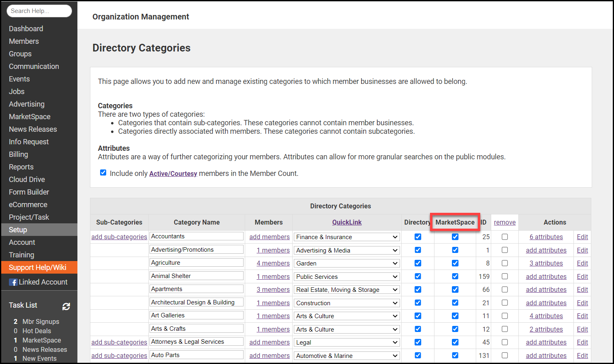Click the Task List refresh icon
This screenshot has height=364, width=614.
click(x=66, y=306)
